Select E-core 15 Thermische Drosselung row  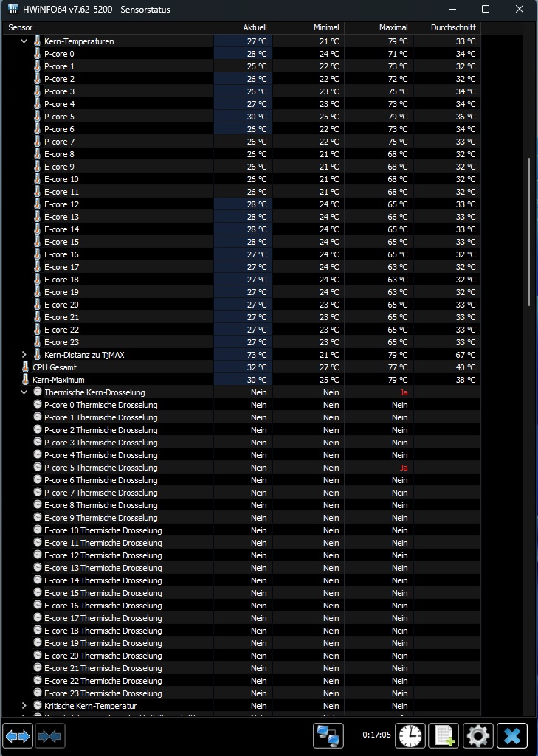click(241, 592)
